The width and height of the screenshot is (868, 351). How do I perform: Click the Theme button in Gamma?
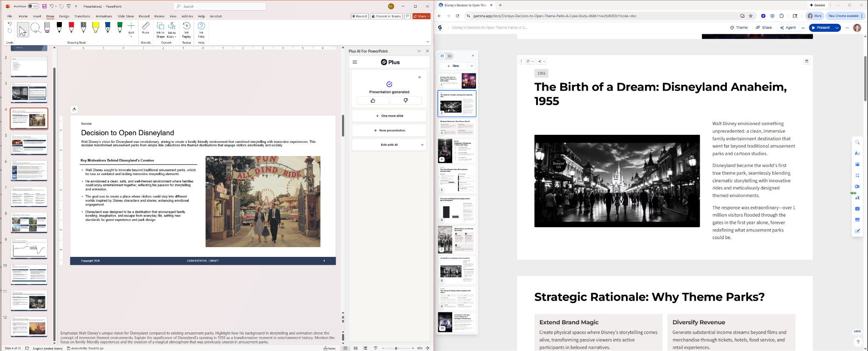739,28
